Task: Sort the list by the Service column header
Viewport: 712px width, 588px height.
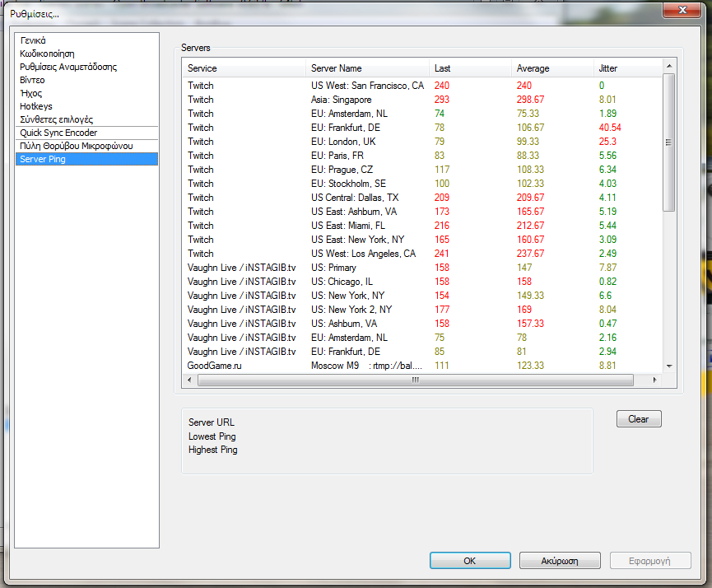Action: 244,68
